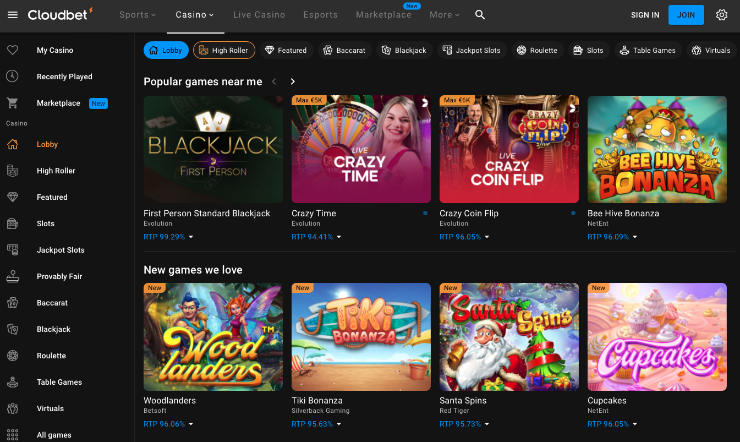
Task: Click the High Roller icon in sidebar
Action: (13, 171)
